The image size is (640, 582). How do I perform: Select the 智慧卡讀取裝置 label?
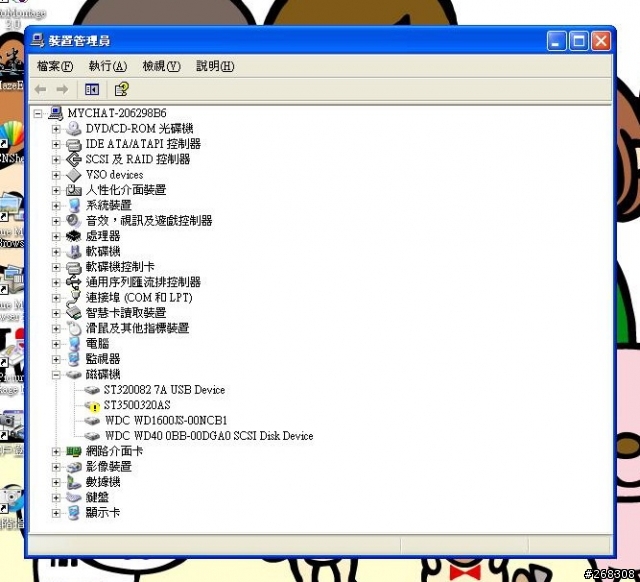point(126,313)
